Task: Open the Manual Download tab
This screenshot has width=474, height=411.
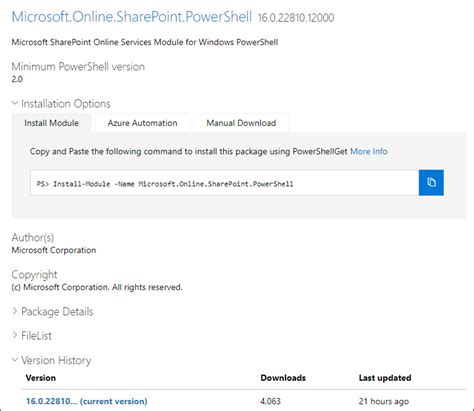Action: [241, 123]
